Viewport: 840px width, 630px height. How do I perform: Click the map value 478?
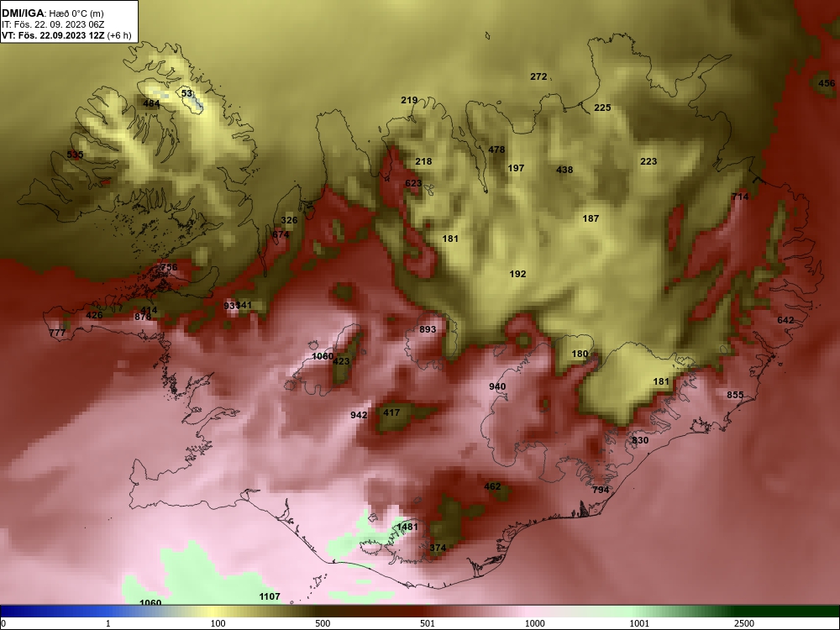coord(496,150)
